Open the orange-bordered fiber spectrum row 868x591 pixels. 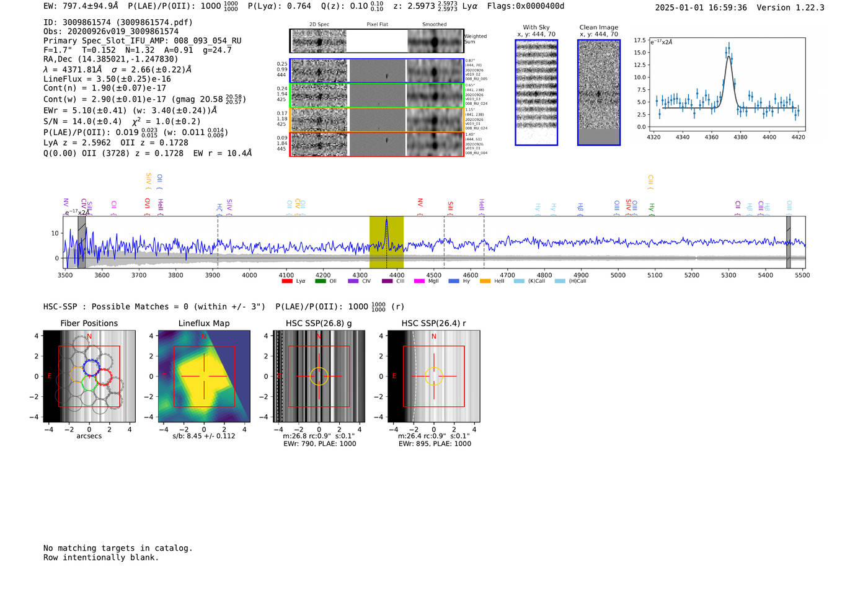coord(376,120)
